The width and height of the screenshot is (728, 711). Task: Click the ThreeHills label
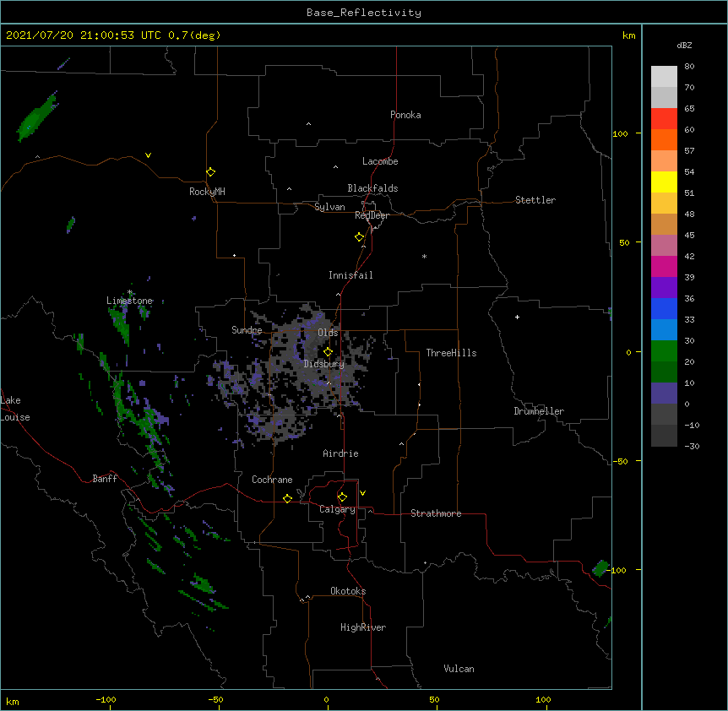451,353
